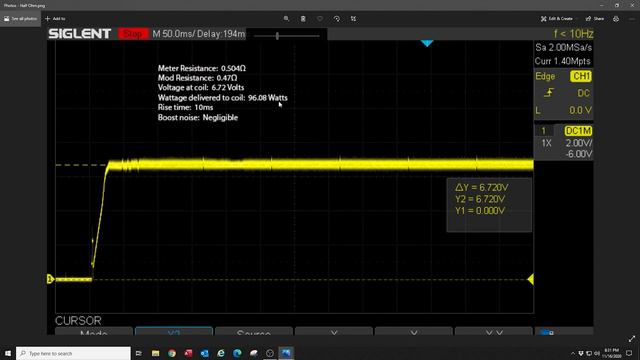Show hidden system tray icons
The width and height of the screenshot is (640, 360).
[573, 353]
